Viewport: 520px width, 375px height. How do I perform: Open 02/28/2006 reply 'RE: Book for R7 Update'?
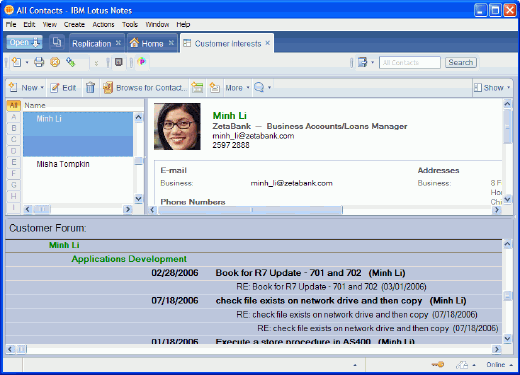click(331, 287)
